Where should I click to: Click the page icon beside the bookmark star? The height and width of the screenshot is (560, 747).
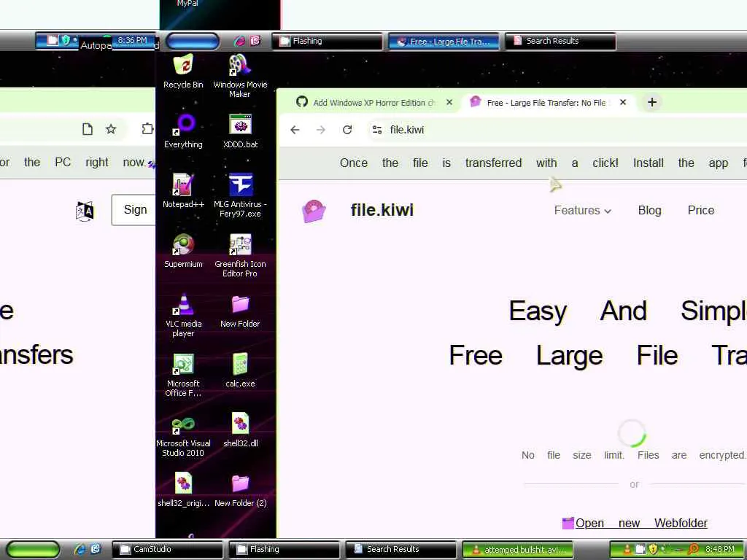[x=88, y=129]
